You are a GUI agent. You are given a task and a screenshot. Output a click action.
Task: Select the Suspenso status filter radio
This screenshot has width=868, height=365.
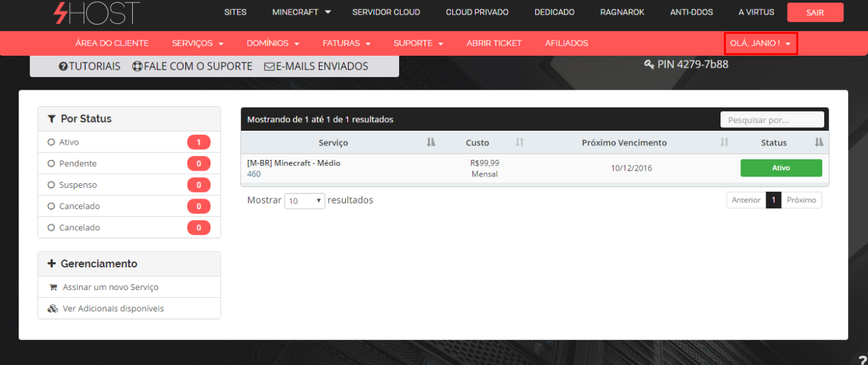click(51, 184)
